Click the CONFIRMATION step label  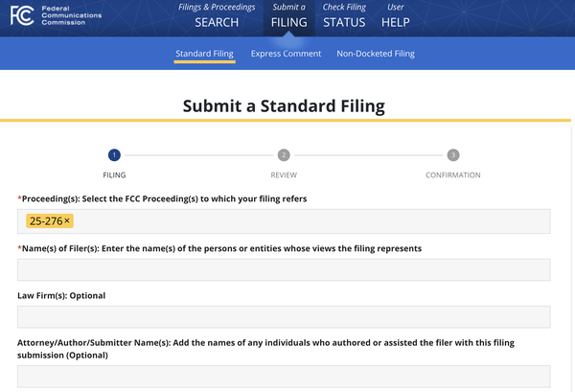(453, 175)
